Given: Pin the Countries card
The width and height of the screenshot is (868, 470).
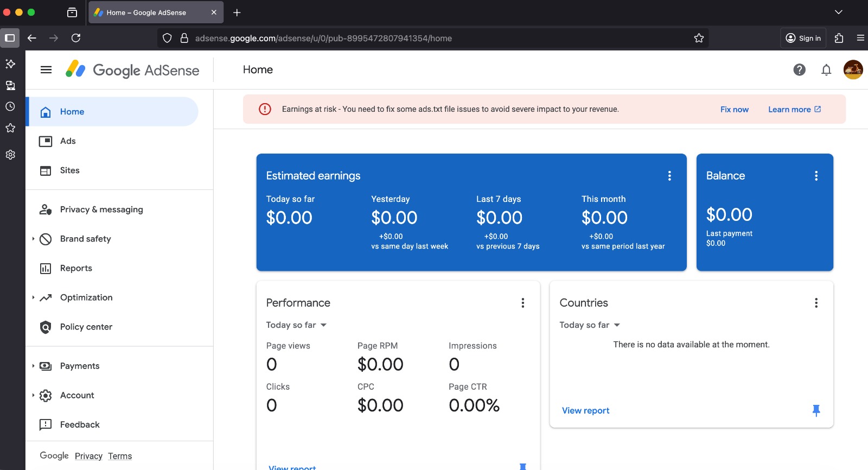Looking at the screenshot, I should click(816, 410).
